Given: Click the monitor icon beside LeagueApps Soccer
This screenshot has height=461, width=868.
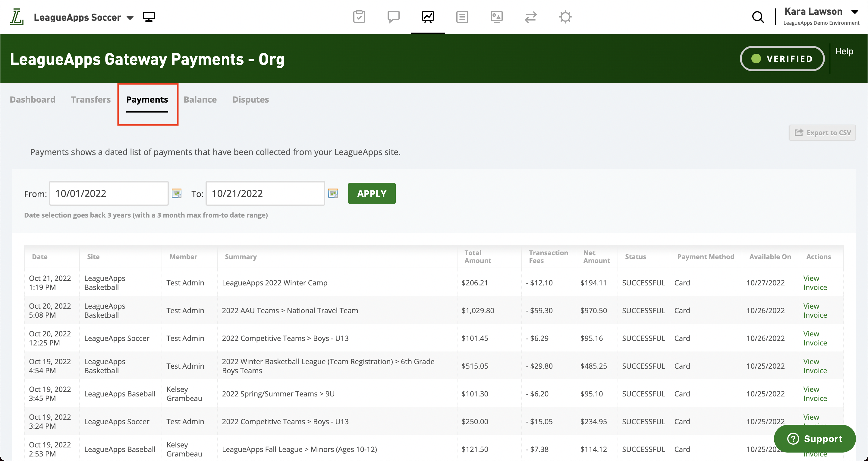Looking at the screenshot, I should tap(149, 17).
